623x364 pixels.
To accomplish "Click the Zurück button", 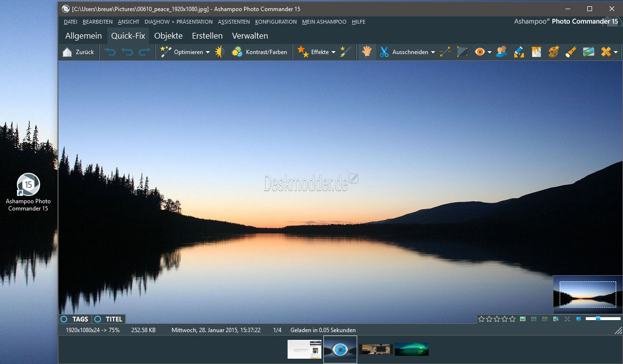I will pos(78,52).
